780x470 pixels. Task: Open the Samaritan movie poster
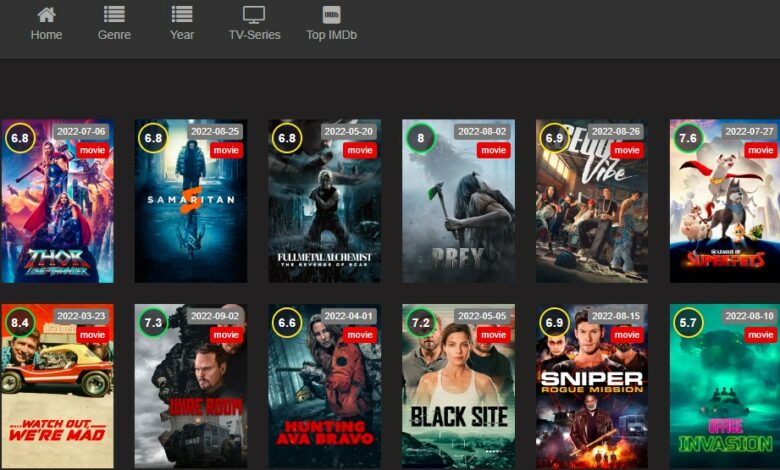[191, 201]
